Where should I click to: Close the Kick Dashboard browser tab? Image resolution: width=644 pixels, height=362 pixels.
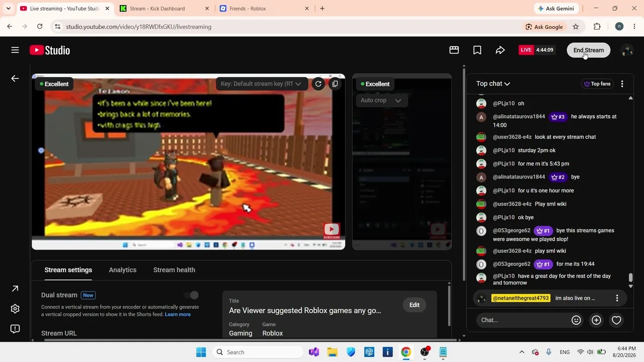[x=207, y=9]
